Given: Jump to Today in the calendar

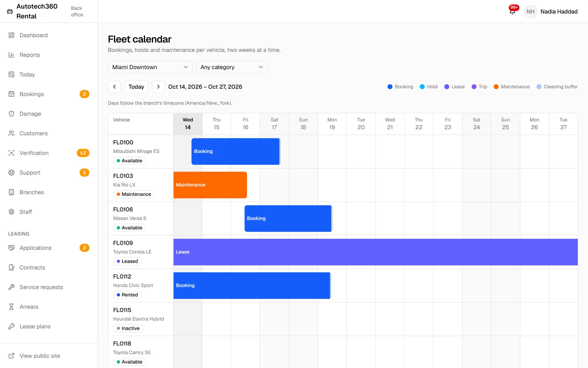Looking at the screenshot, I should 136,87.
